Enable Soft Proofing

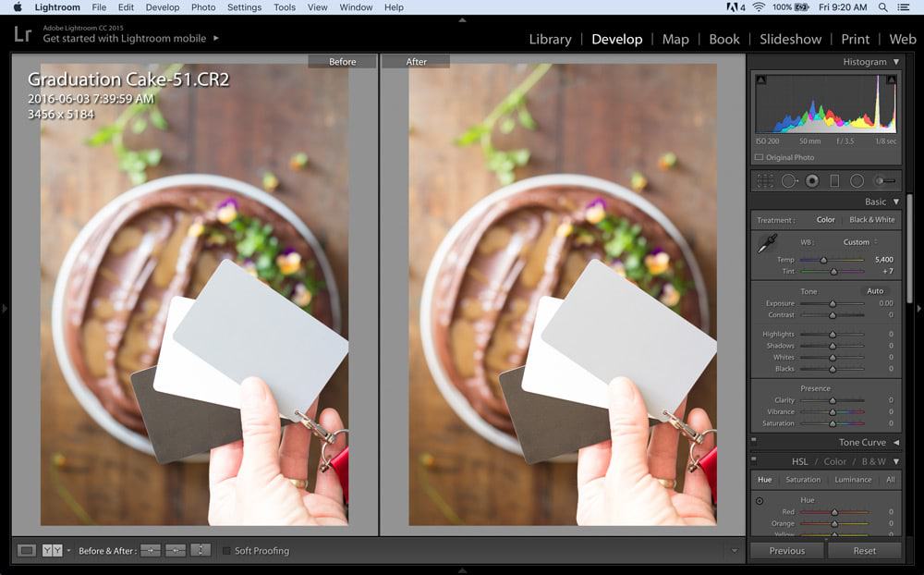click(x=226, y=551)
